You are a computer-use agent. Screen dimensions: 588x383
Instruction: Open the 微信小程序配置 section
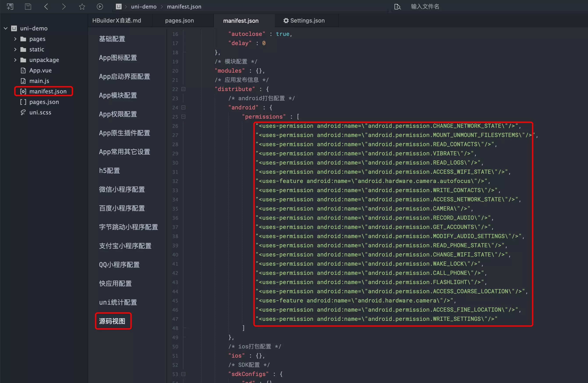122,190
